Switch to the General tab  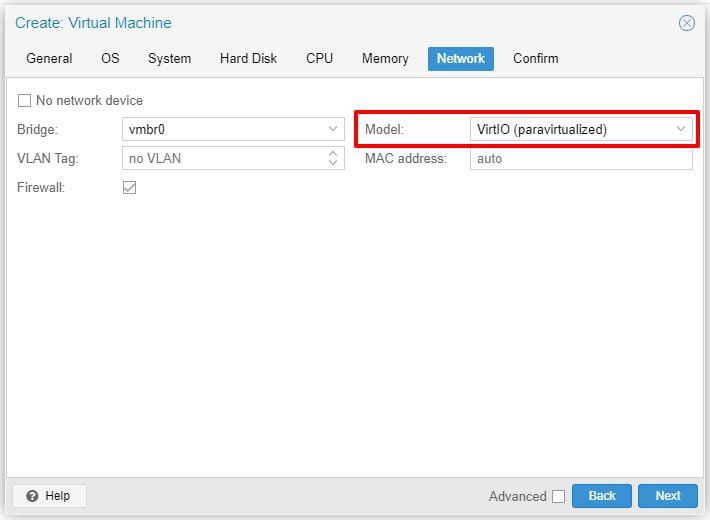pos(49,59)
